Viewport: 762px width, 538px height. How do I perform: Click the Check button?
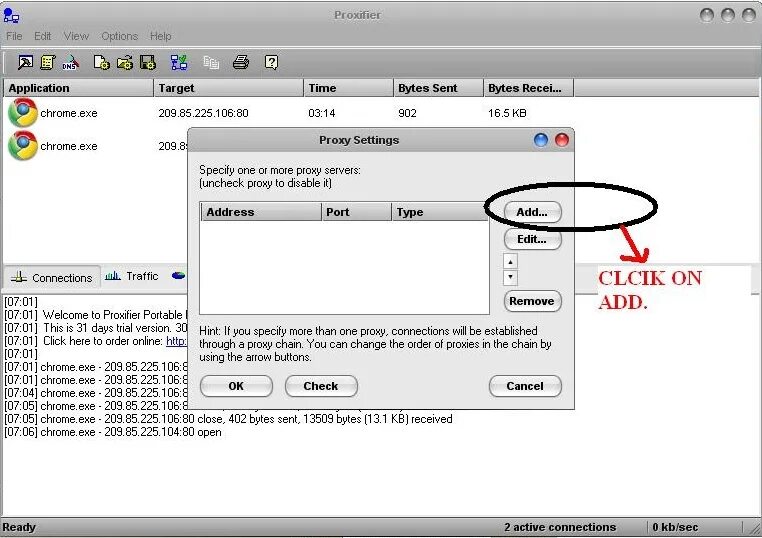pyautogui.click(x=321, y=386)
